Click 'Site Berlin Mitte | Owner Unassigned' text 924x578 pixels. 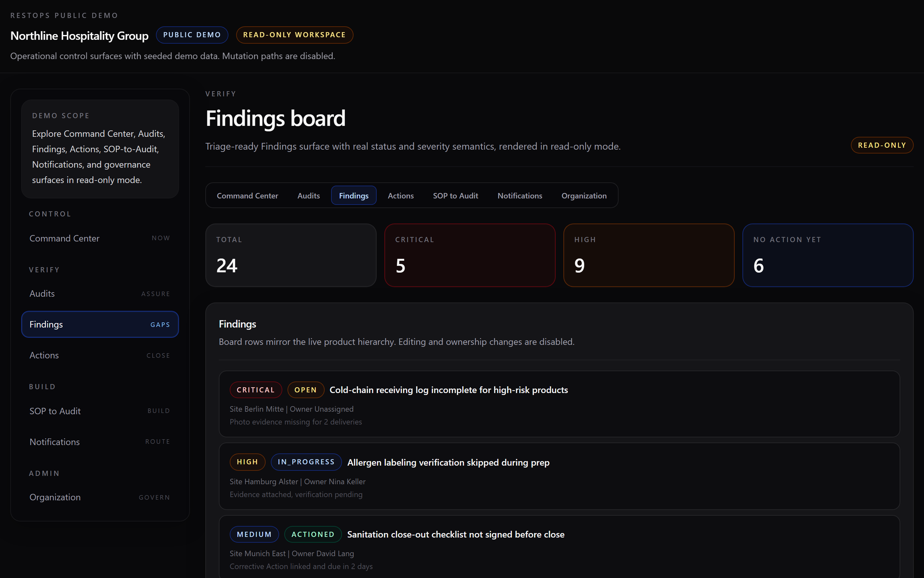tap(292, 409)
